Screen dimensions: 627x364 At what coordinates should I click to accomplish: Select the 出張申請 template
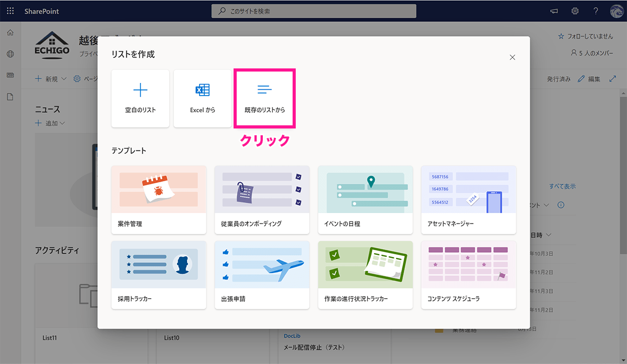pos(262,275)
